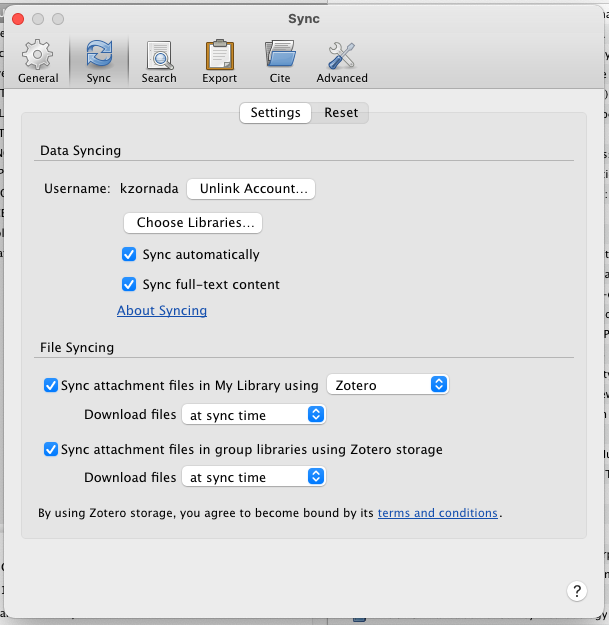Open My Library Download files dropdown

[254, 415]
